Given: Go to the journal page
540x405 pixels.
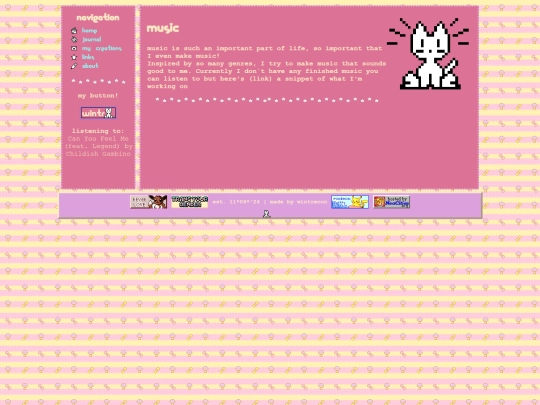Looking at the screenshot, I should click(x=92, y=39).
